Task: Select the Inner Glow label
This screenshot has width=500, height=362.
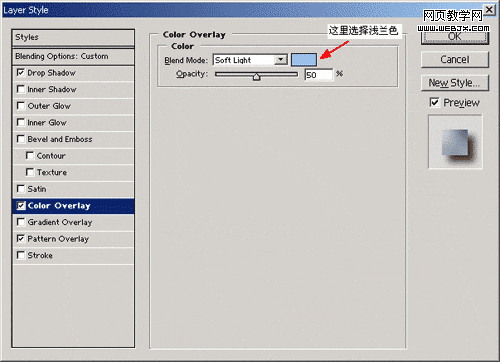Action: [x=47, y=123]
